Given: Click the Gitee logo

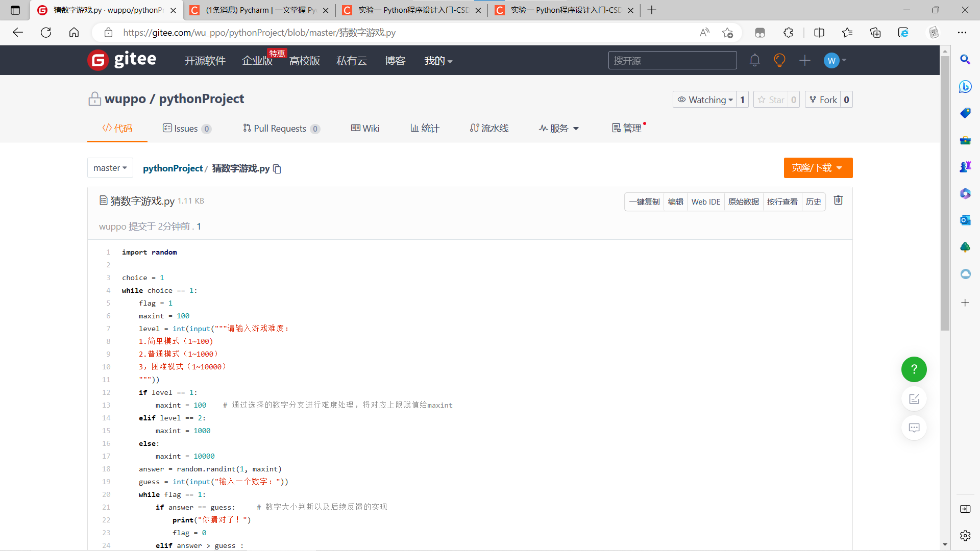Looking at the screenshot, I should click(122, 60).
